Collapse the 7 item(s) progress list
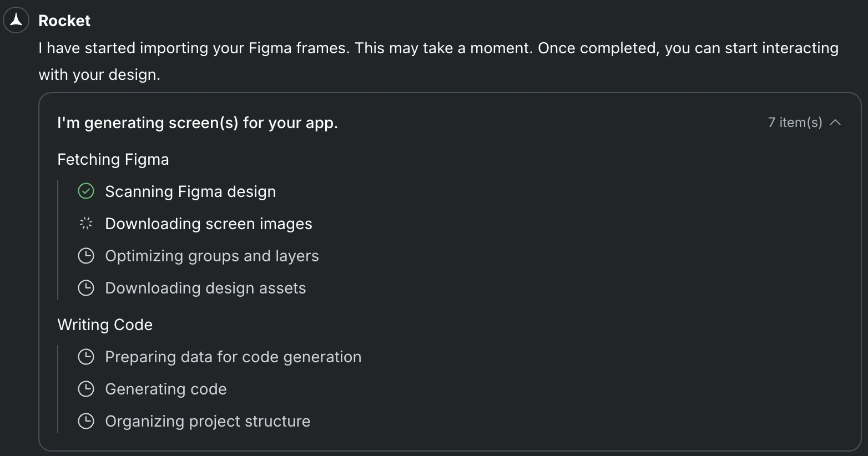 pos(836,122)
